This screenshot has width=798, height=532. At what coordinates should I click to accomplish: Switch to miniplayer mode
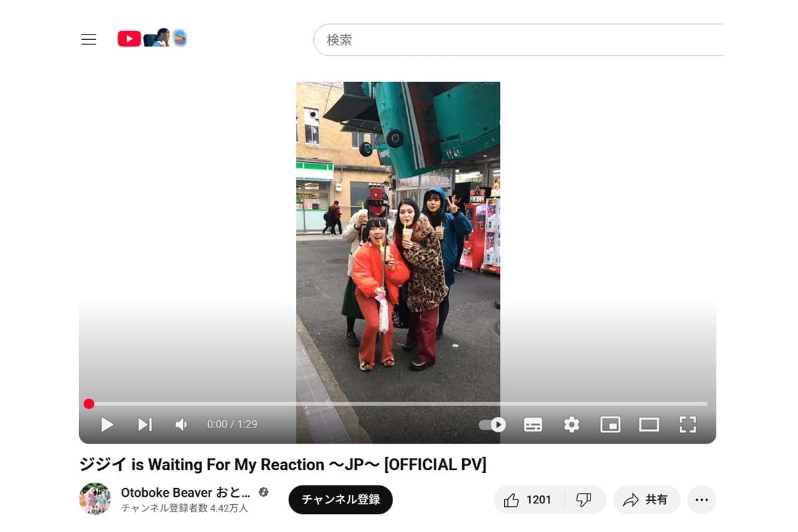pos(610,424)
